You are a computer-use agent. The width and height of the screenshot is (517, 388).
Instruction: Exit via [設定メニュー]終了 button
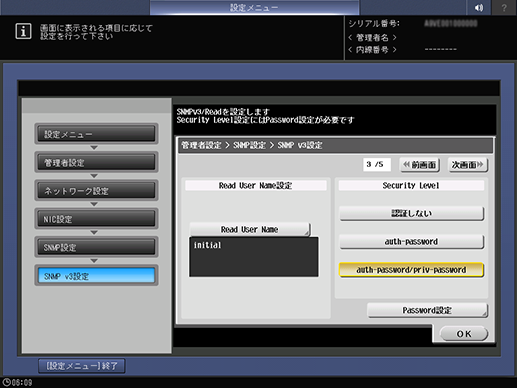[x=82, y=366]
